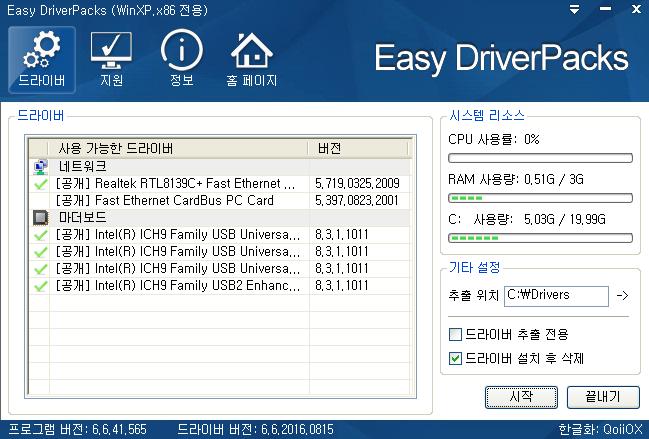Click the extract path browse arrow

point(623,296)
